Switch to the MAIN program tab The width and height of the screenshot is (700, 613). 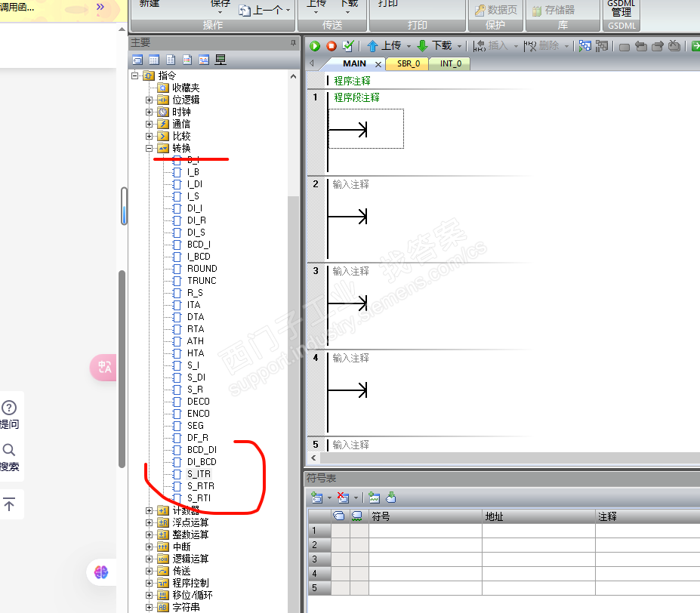click(354, 64)
